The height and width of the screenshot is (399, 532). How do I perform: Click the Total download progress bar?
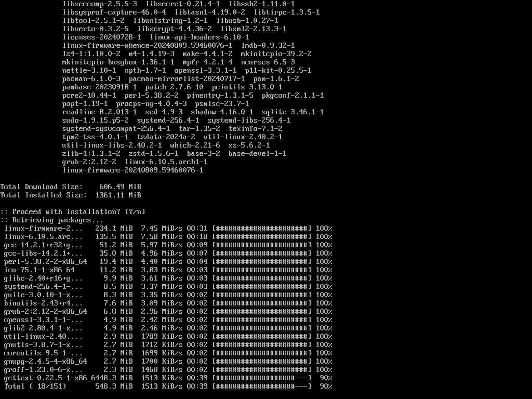click(262, 387)
